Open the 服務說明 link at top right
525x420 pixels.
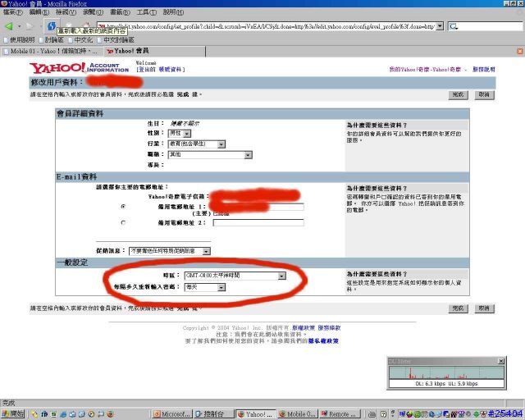point(483,70)
